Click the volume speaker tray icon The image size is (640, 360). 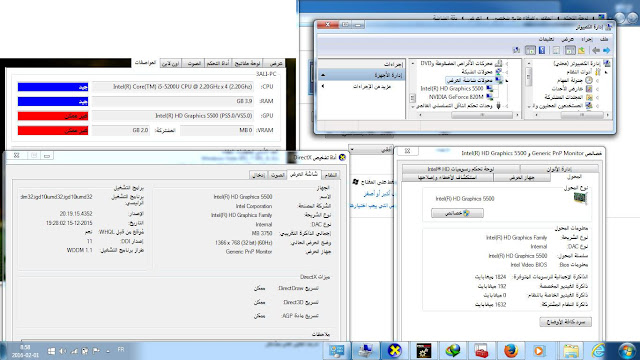tap(62, 351)
